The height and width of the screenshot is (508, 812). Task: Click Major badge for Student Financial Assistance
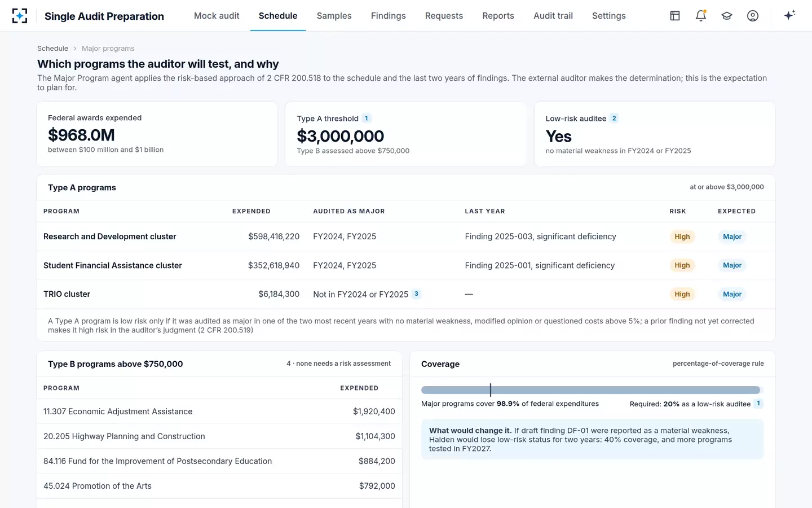pyautogui.click(x=732, y=265)
